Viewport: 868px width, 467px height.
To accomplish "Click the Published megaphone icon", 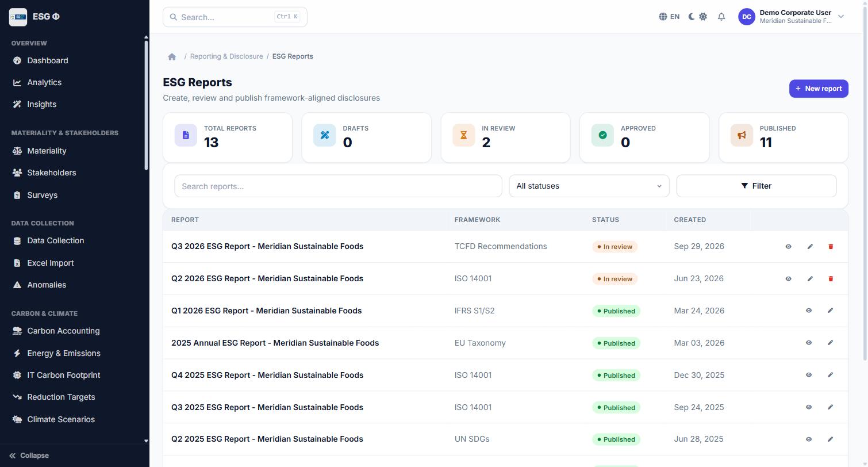I will (x=742, y=135).
